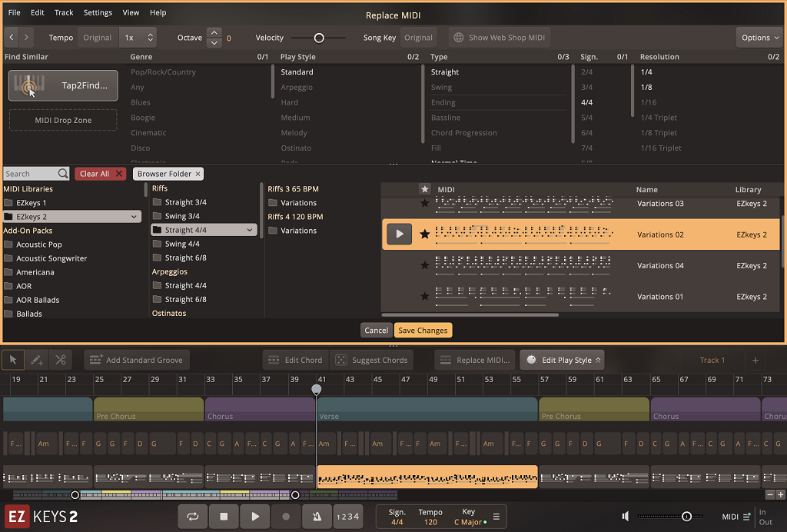
Task: Click Show Web Shop MIDI button
Action: (500, 38)
